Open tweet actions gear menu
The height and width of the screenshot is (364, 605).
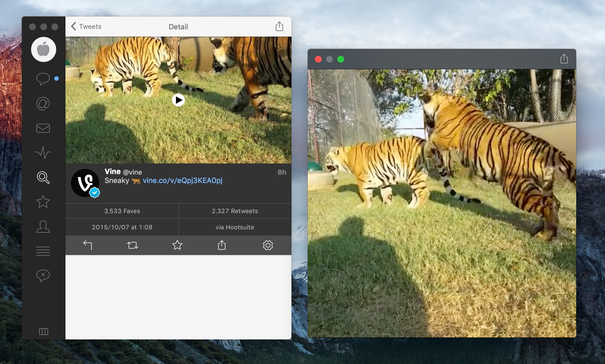268,245
